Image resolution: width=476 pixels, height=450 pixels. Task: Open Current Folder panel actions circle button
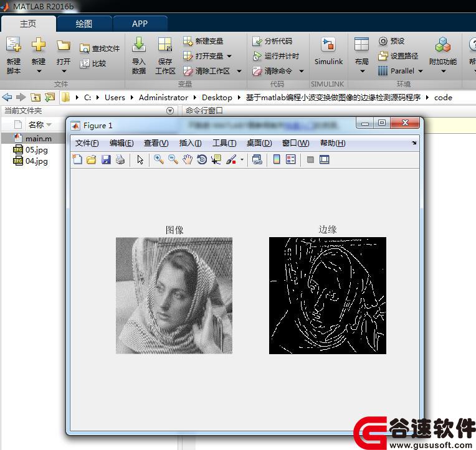170,111
